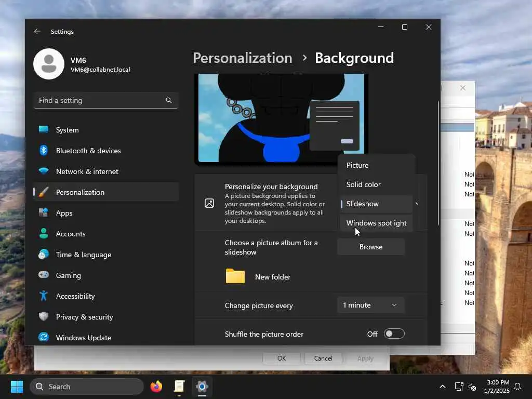Close the background window behind Settings

[463, 88]
